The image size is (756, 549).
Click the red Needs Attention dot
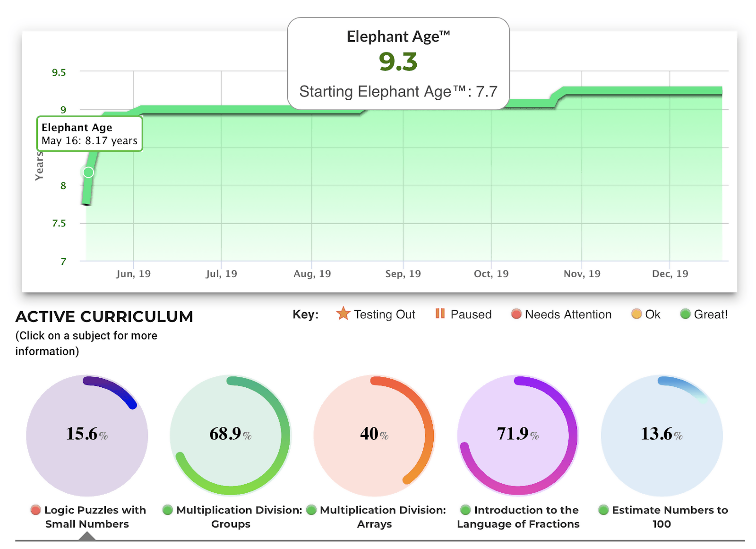point(516,314)
